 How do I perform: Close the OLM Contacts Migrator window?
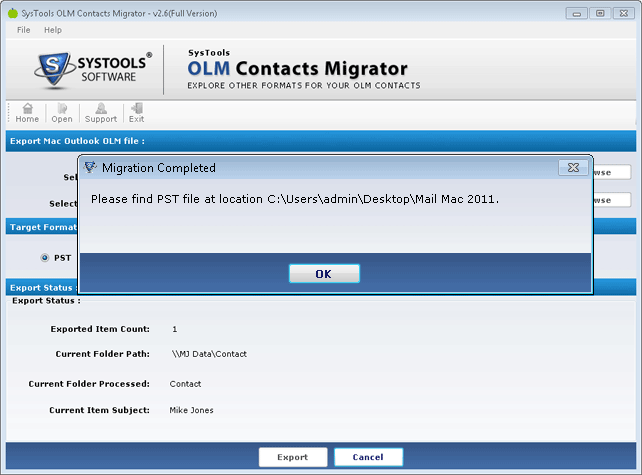(624, 14)
